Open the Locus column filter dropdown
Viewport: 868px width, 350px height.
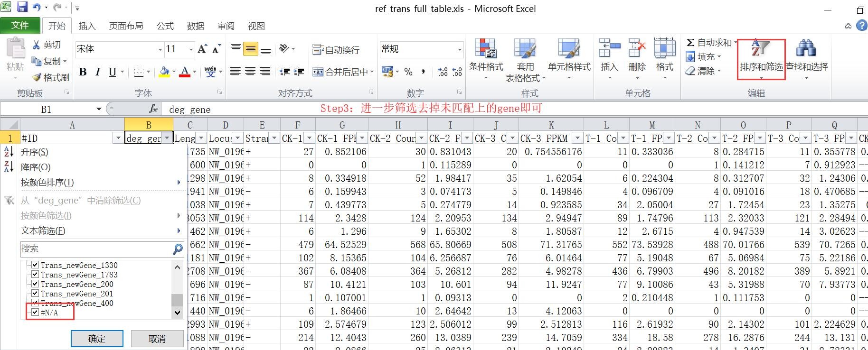pyautogui.click(x=237, y=138)
